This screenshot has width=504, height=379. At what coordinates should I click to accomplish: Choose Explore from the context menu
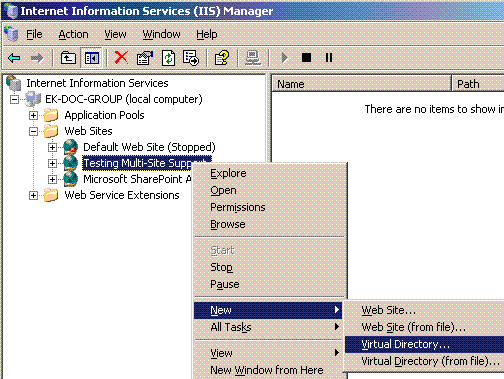[268, 173]
